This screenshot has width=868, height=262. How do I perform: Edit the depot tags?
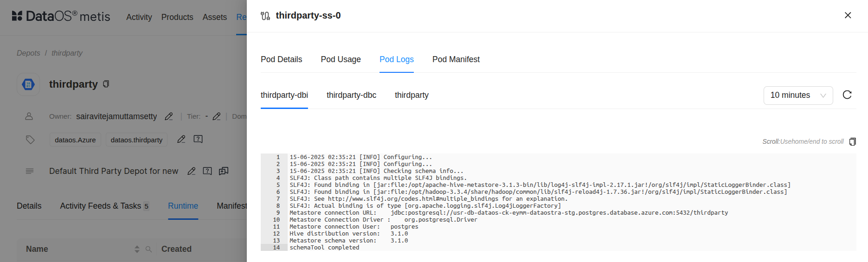181,139
